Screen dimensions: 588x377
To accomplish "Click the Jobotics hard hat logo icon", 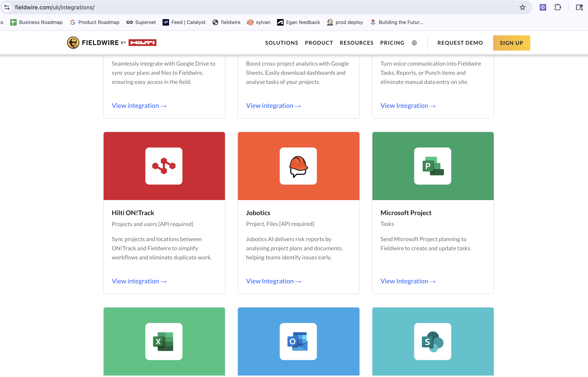I will 298,166.
